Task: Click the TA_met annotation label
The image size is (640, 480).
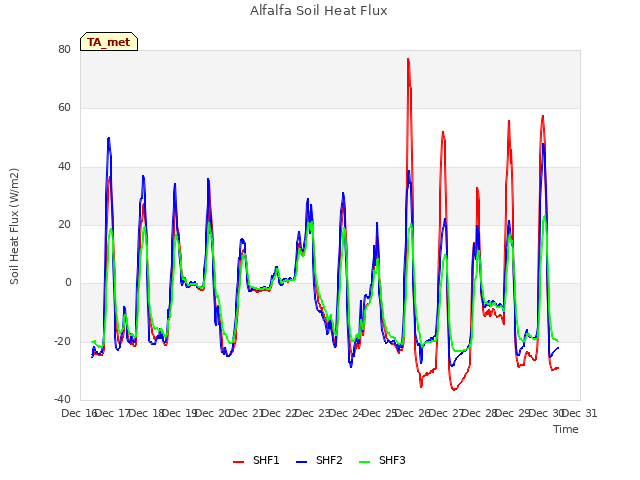Action: pyautogui.click(x=109, y=42)
